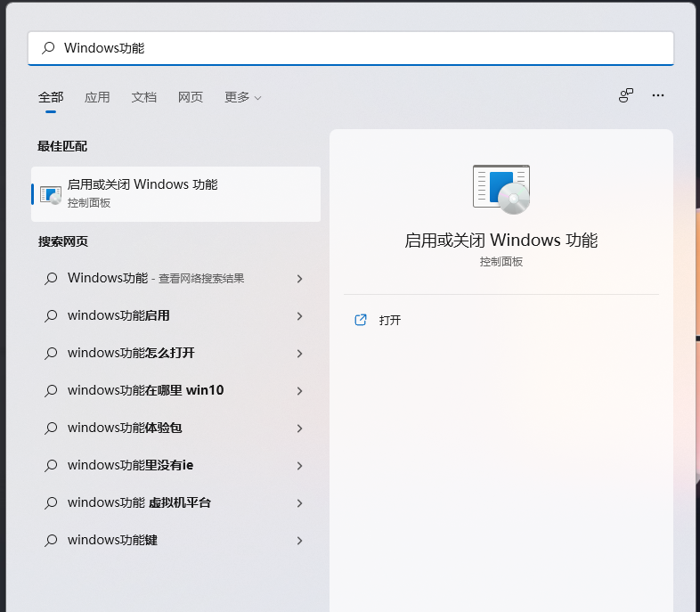The image size is (700, 612).
Task: Click the magnifier icon in the search box
Action: click(48, 48)
